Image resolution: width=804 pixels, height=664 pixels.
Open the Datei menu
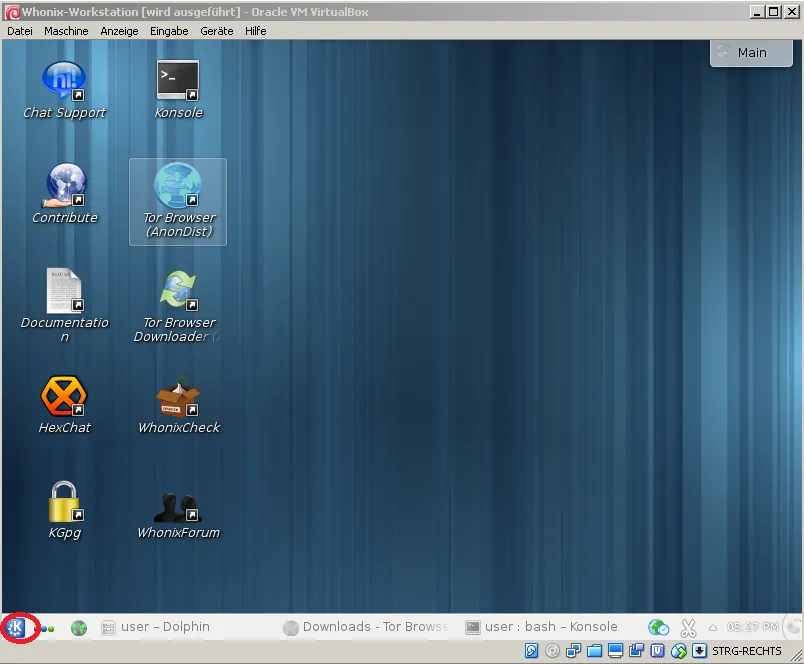pos(20,31)
